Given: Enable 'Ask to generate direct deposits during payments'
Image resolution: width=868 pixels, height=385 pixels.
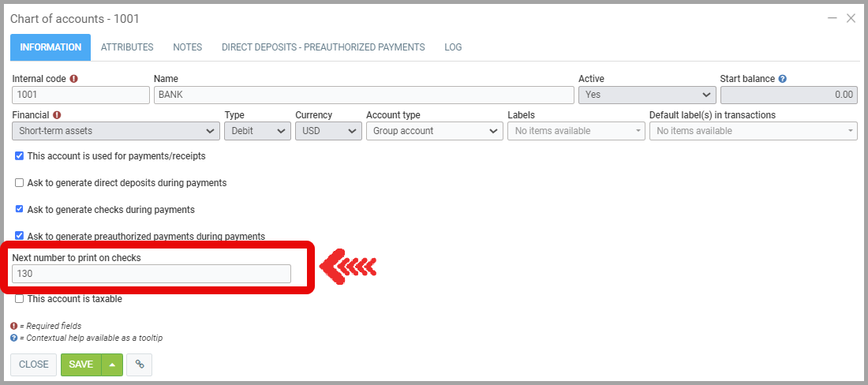Looking at the screenshot, I should [x=20, y=183].
